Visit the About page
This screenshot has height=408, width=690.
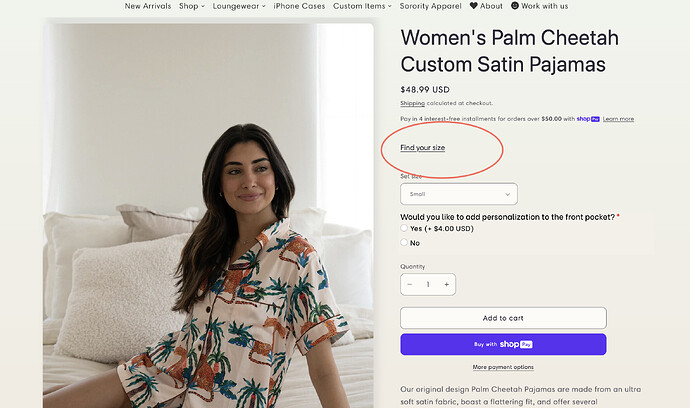coord(486,6)
